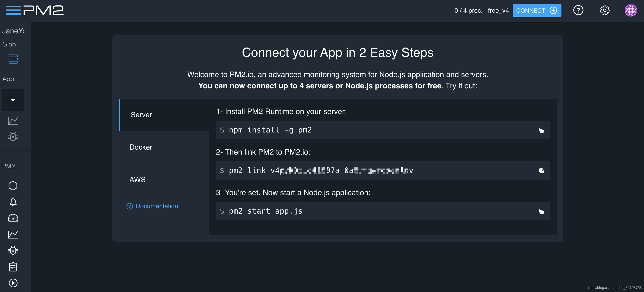Open the user avatar menu
The height and width of the screenshot is (292, 644).
click(630, 11)
